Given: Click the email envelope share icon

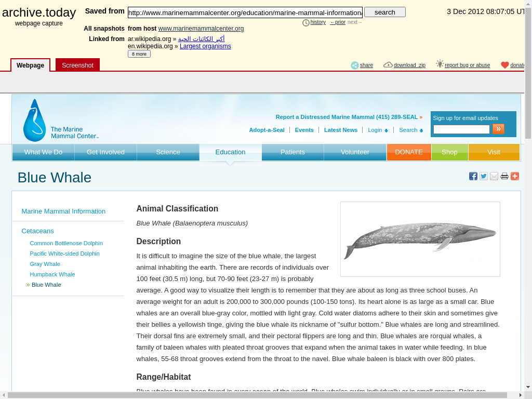Looking at the screenshot, I should tap(494, 176).
